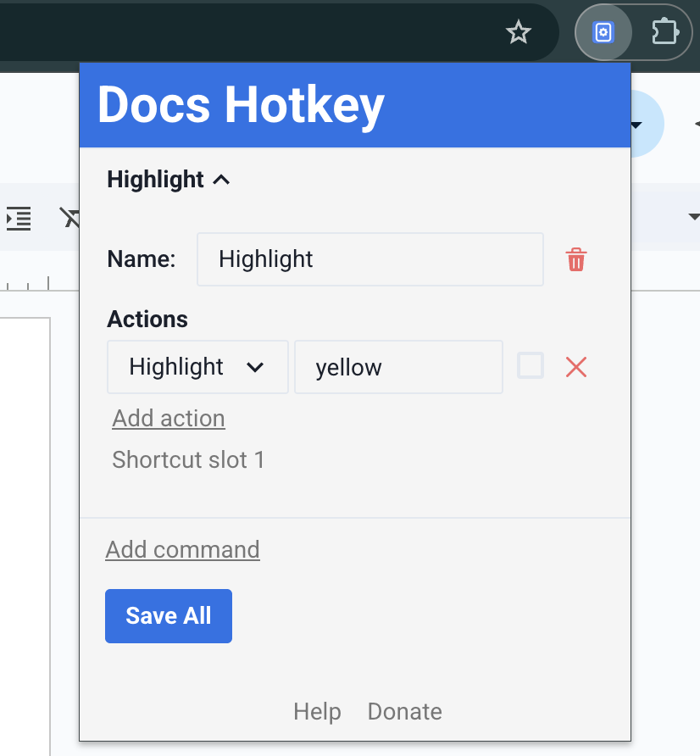Tick the checkbox beside the yellow field
The width and height of the screenshot is (700, 756).
point(531,365)
